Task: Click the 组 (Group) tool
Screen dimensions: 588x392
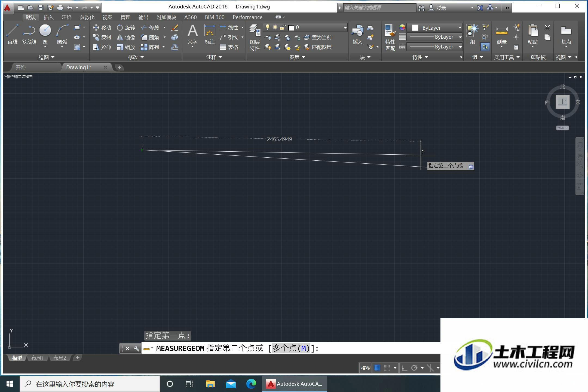Action: point(473,34)
